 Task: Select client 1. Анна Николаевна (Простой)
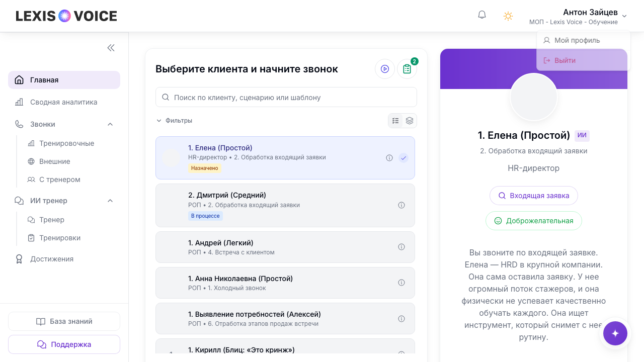(x=285, y=283)
